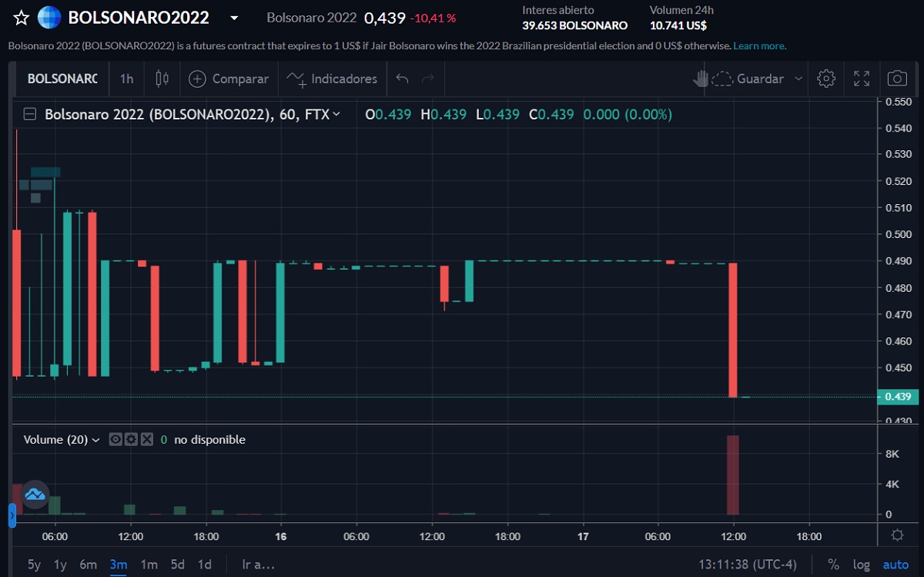Image resolution: width=924 pixels, height=577 pixels.
Task: Collapse the Bolsonaro 2022 legend box
Action: coord(30,115)
